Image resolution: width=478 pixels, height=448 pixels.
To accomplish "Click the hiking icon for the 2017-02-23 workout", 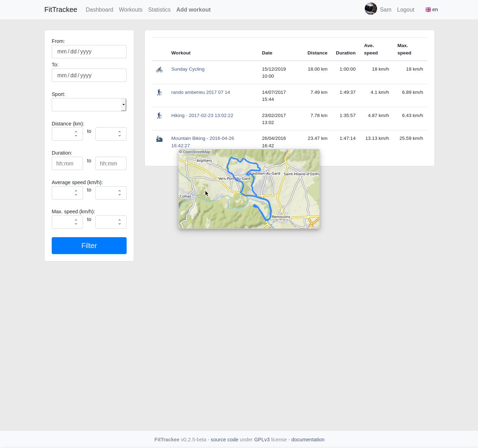I will tap(159, 116).
